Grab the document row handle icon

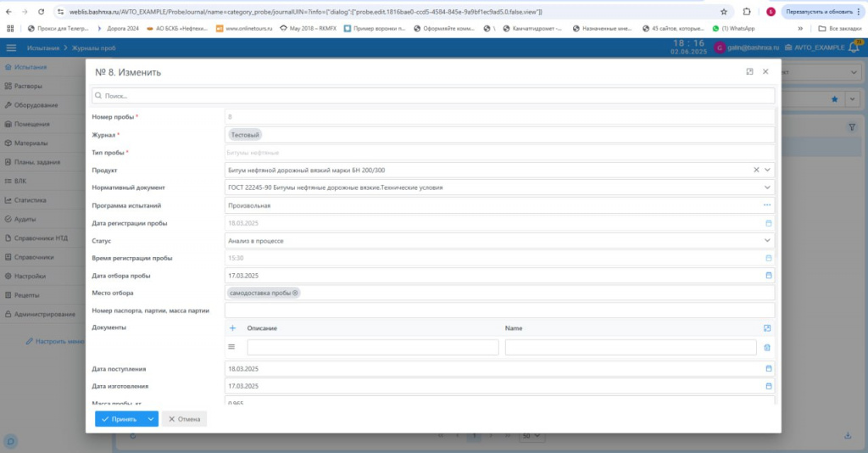[x=231, y=347]
